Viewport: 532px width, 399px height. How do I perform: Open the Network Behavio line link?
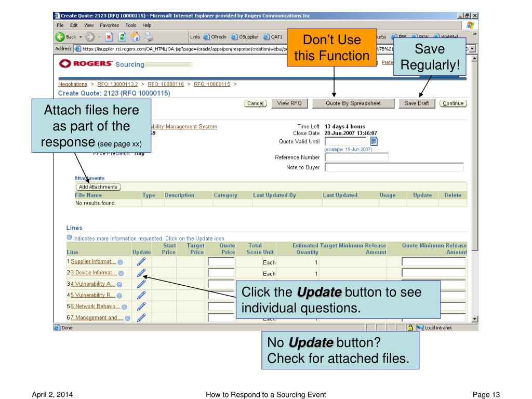96,306
